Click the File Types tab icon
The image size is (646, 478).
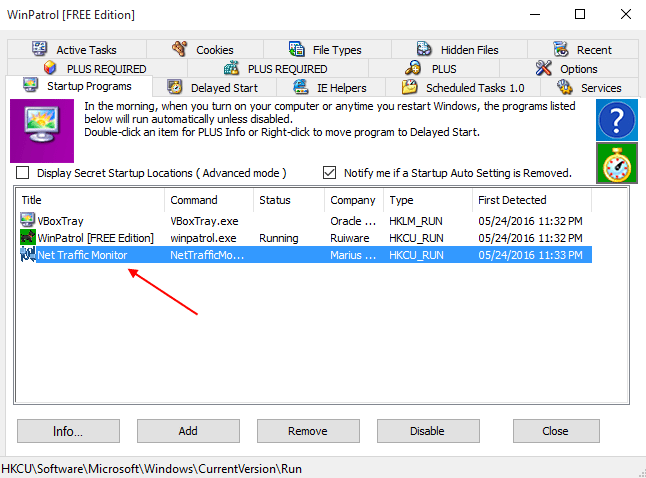click(x=297, y=49)
